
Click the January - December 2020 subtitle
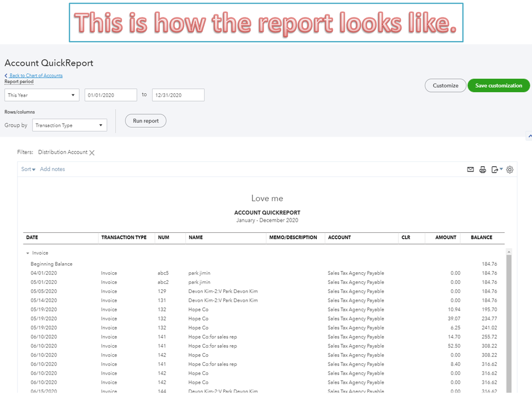(x=267, y=220)
